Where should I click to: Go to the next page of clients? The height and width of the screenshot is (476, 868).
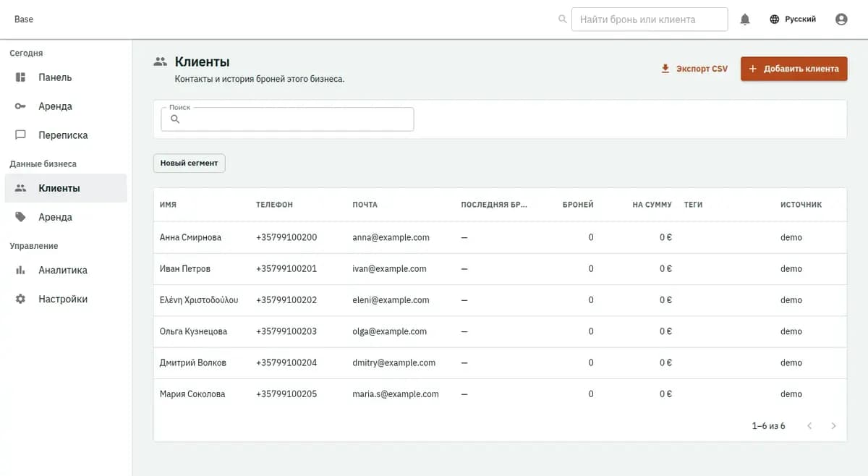[833, 426]
